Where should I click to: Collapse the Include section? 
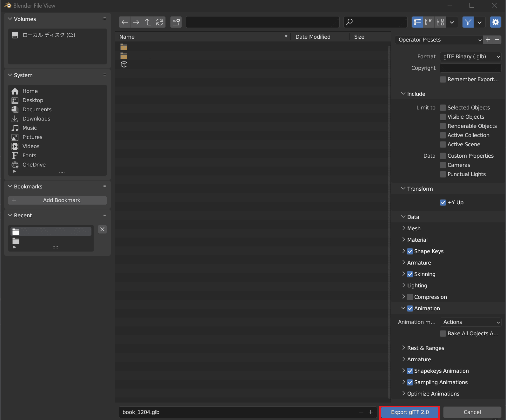(403, 94)
